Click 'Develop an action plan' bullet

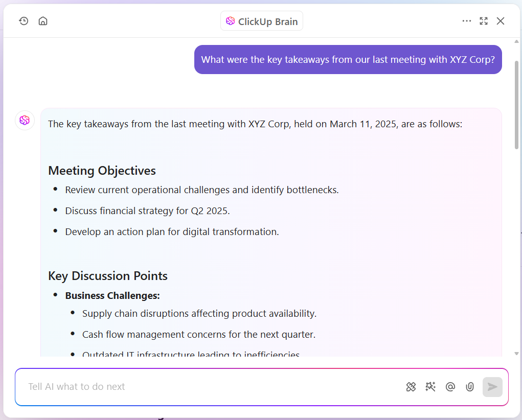click(x=172, y=232)
